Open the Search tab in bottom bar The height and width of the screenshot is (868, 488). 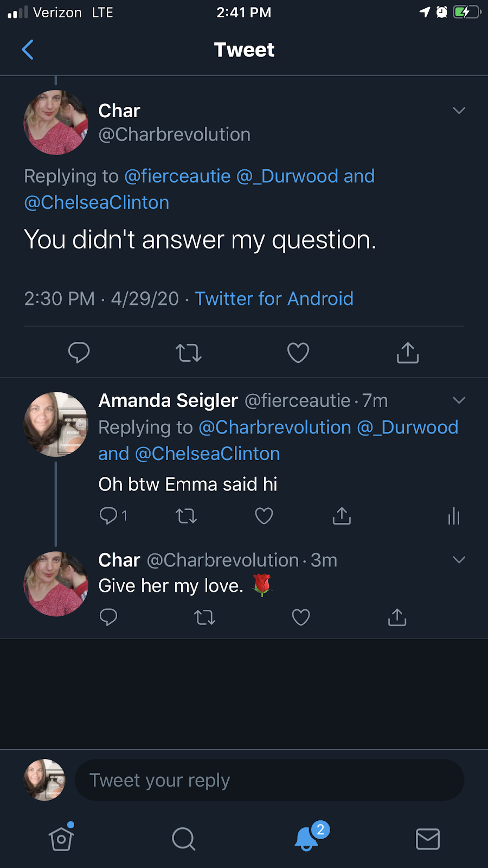click(183, 839)
